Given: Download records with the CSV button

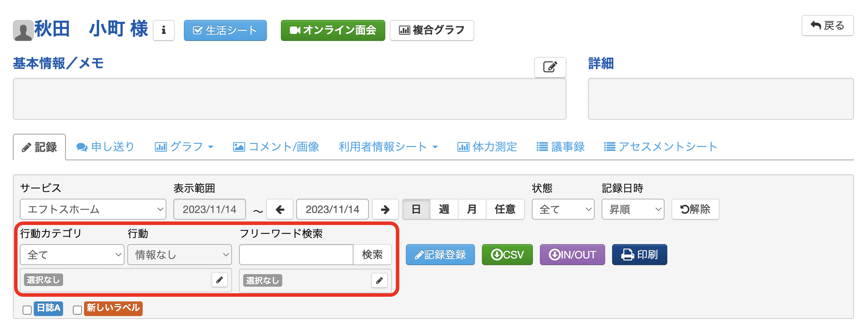Looking at the screenshot, I should 507,255.
